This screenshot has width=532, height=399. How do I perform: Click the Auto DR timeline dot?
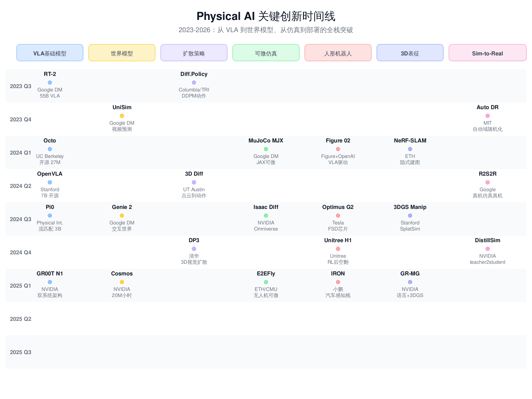coord(488,116)
